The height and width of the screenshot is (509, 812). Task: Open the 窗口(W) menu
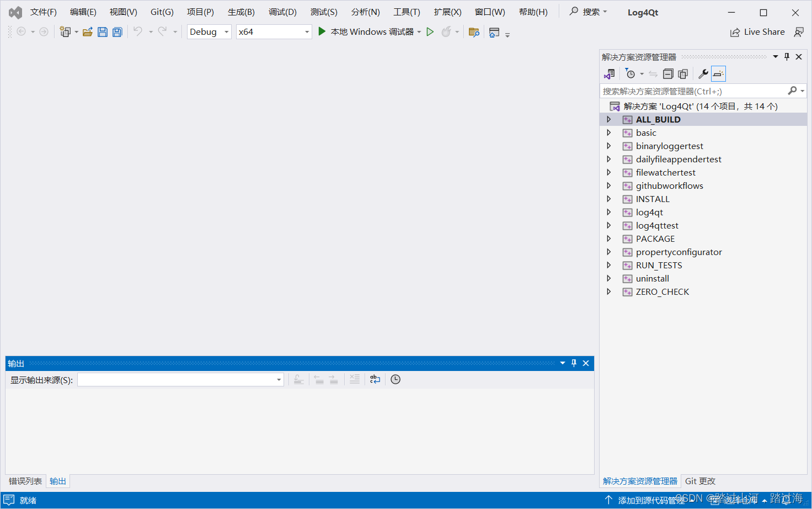tap(490, 12)
